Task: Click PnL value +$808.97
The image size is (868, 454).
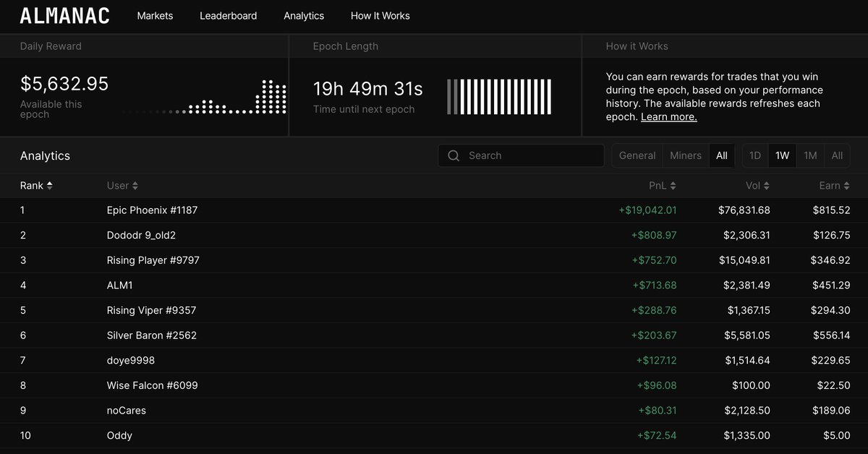Action: (654, 235)
